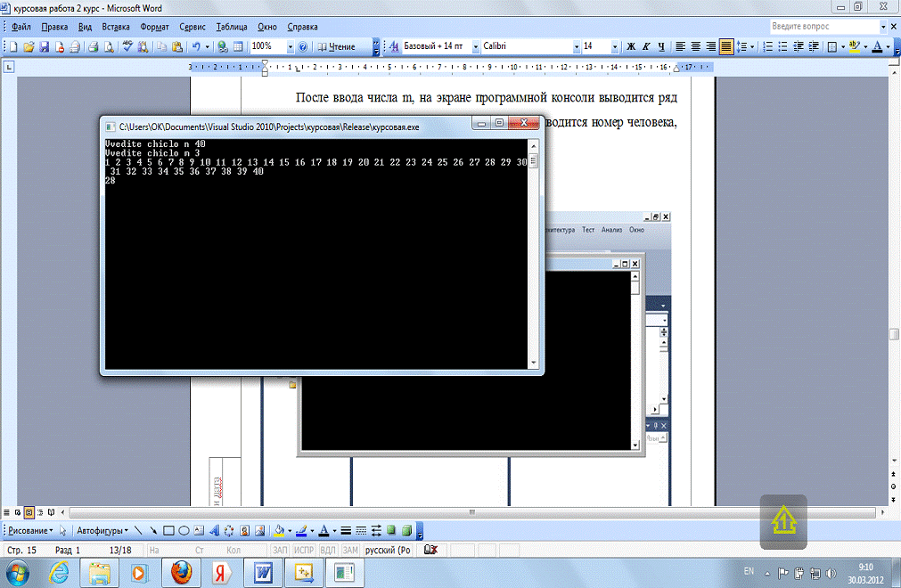
Task: Apply the yellow highlight color
Action: click(x=855, y=46)
